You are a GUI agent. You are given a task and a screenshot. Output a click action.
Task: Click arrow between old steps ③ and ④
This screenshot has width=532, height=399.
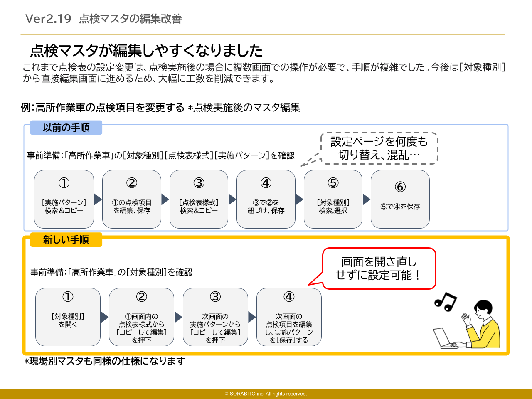click(232, 199)
